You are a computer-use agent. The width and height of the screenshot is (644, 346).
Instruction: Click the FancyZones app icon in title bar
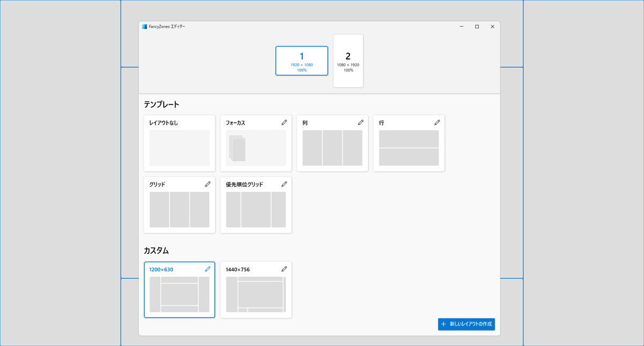(145, 26)
